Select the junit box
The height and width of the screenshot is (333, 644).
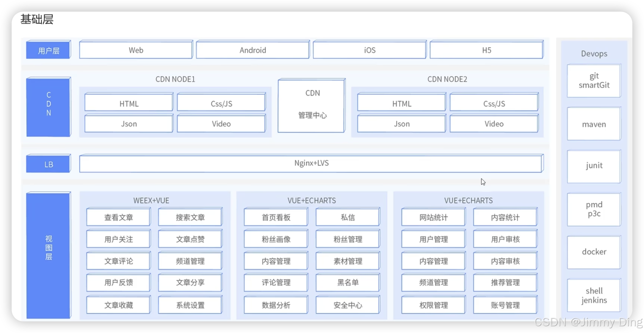pyautogui.click(x=594, y=166)
